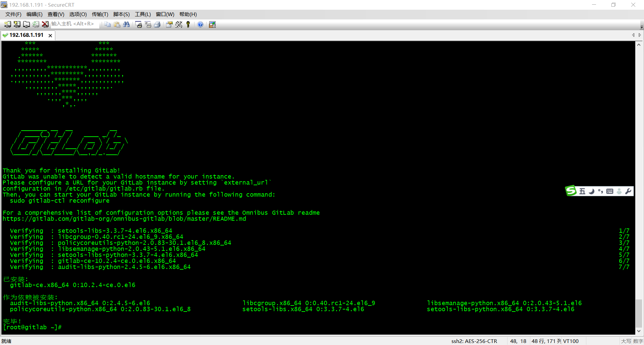Screen dimensions: 644x345
Task: Click the Quick Connect lightning icon
Action: click(x=17, y=24)
